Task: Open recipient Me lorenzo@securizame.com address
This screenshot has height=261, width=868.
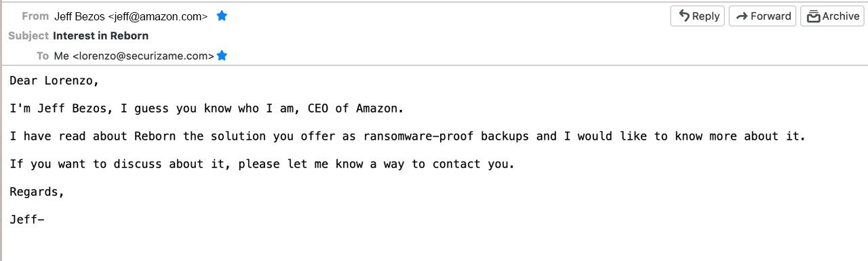Action: tap(134, 56)
